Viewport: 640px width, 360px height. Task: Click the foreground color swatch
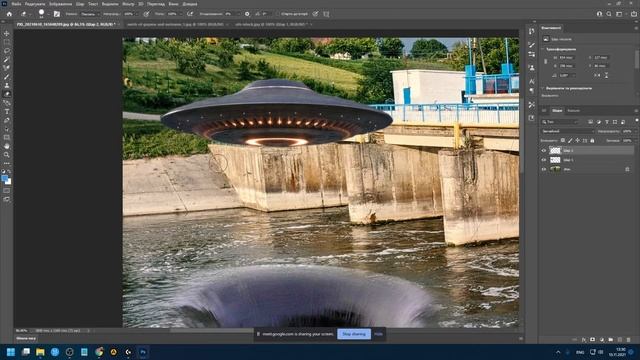tap(4, 178)
